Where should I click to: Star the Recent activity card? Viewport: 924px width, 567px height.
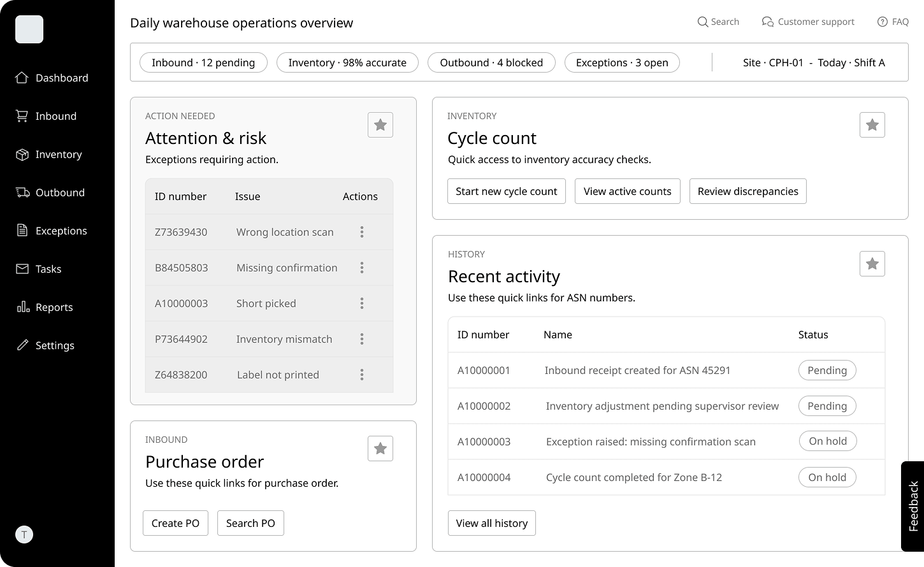[872, 264]
